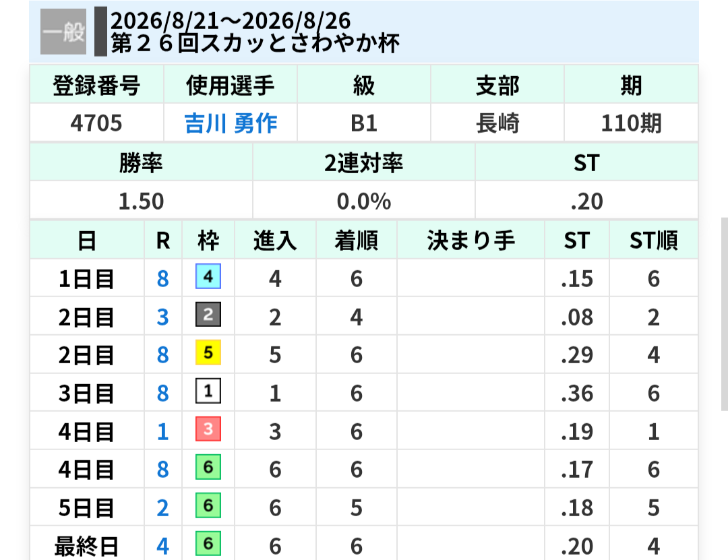728x560 pixels.
Task: Open day 5 race 2 link
Action: pyautogui.click(x=162, y=508)
